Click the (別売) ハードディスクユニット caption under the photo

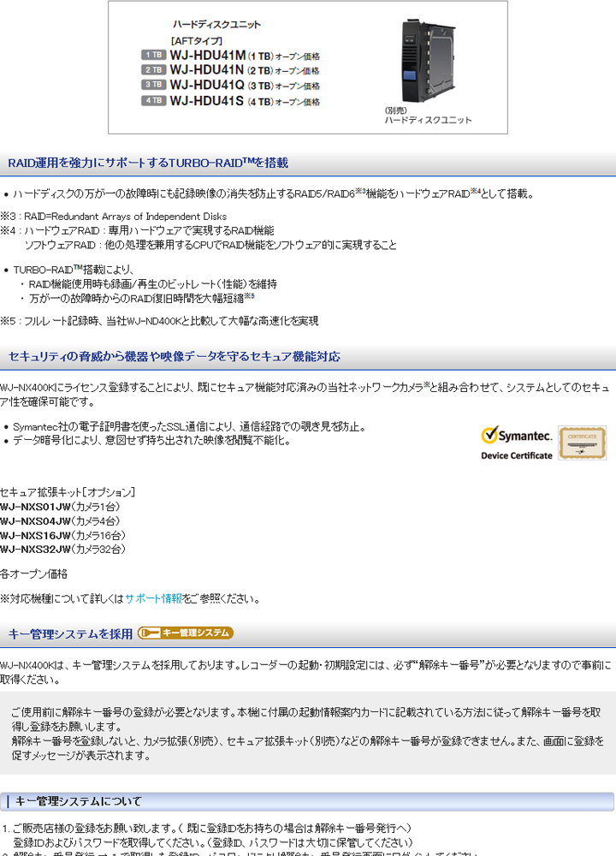coord(428,116)
